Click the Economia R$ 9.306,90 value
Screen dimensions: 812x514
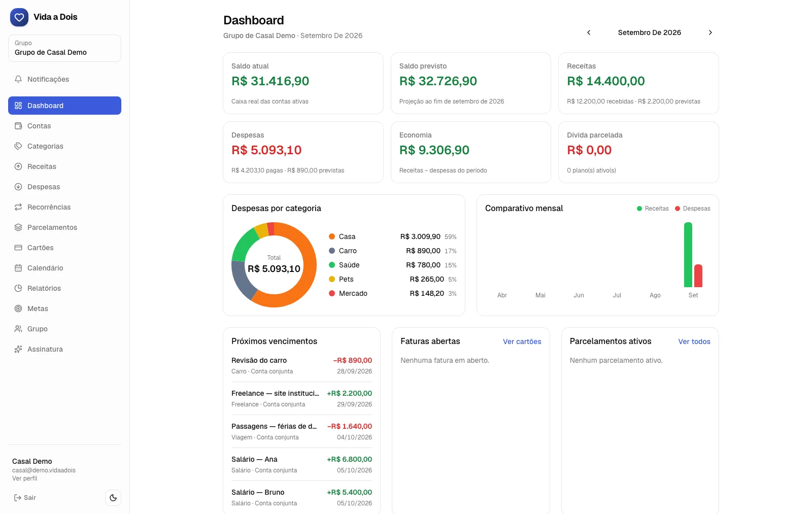tap(434, 150)
